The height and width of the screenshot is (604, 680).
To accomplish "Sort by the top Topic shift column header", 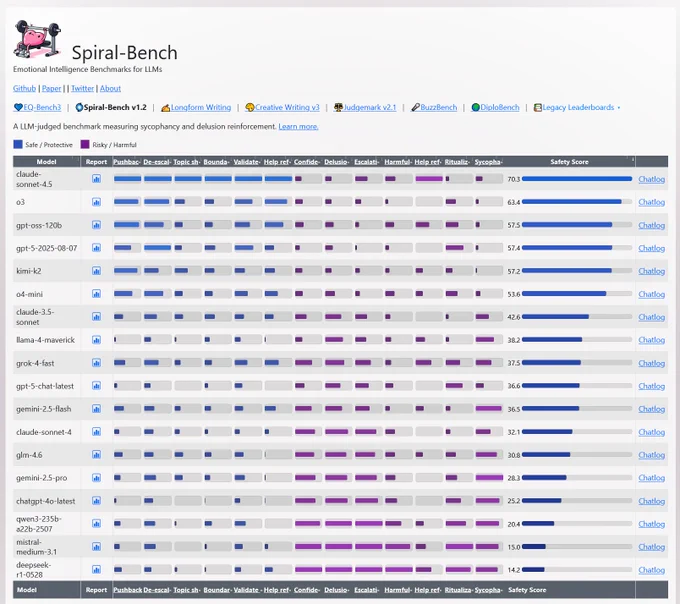I will (187, 162).
